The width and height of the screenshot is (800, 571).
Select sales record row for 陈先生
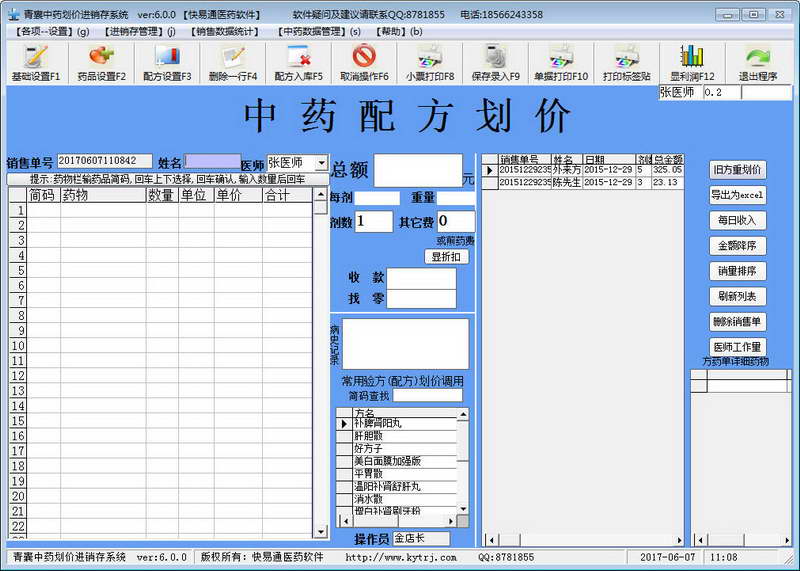(x=582, y=183)
